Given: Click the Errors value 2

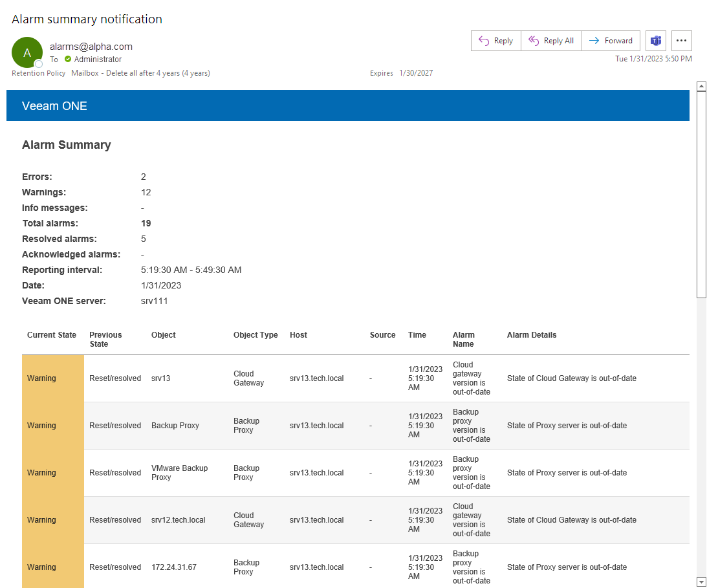Looking at the screenshot, I should pyautogui.click(x=144, y=177).
